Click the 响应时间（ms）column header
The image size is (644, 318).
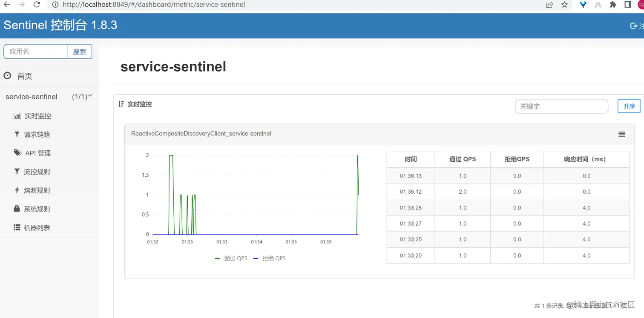(586, 159)
